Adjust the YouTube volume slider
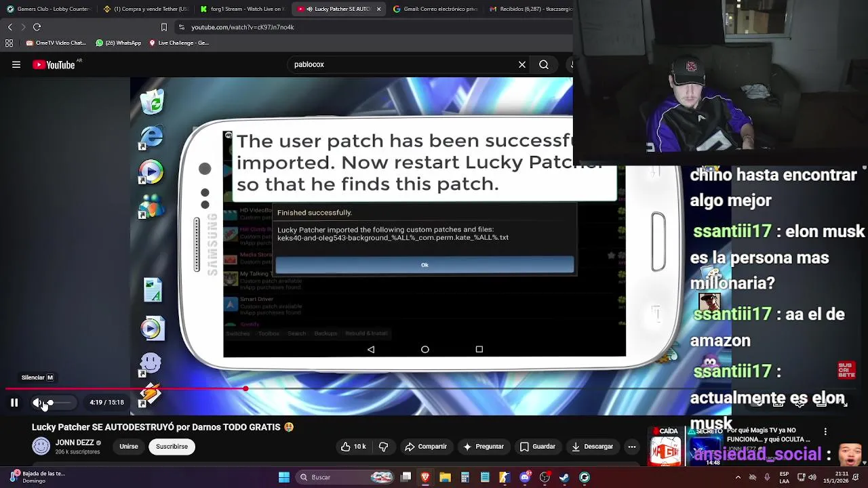Viewport: 868px width, 488px height. click(59, 403)
